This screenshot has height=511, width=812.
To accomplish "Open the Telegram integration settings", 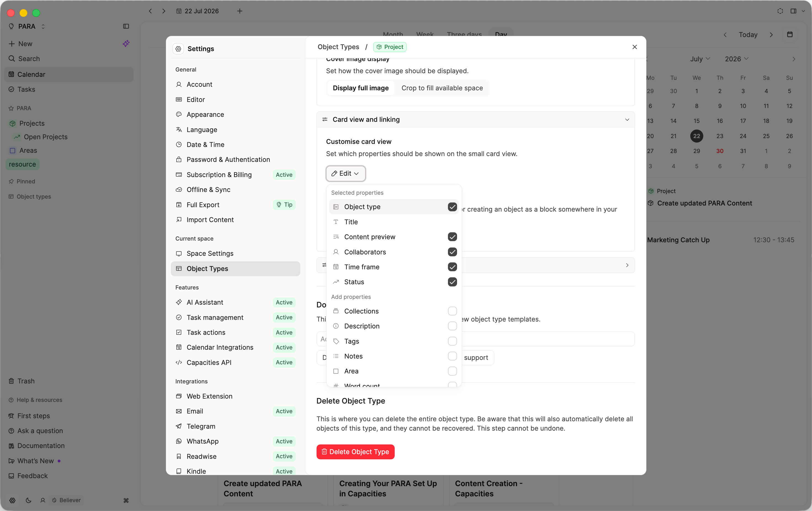I will (235, 426).
